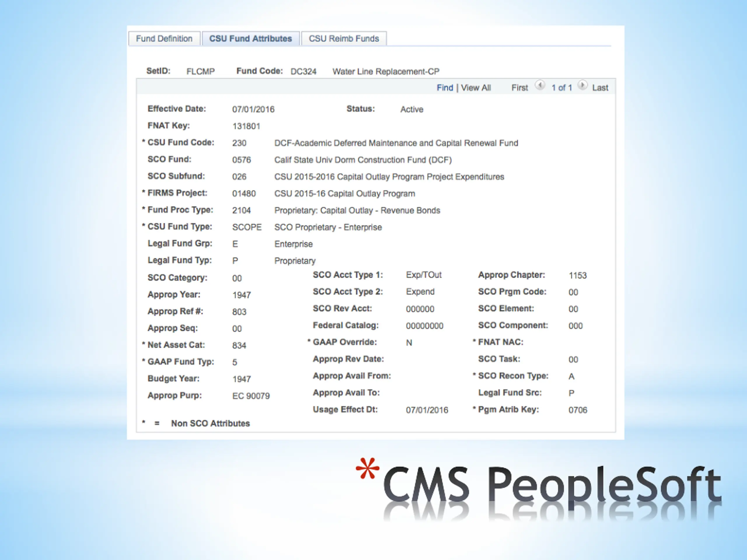Viewport: 747px width, 560px height.
Task: Select SCO Prgm Code value 00
Action: pos(573,292)
